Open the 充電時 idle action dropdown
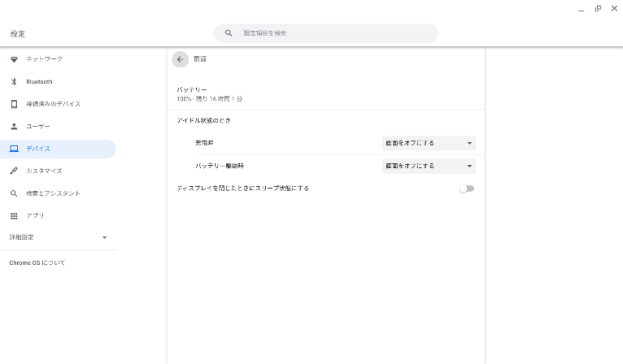 [428, 143]
